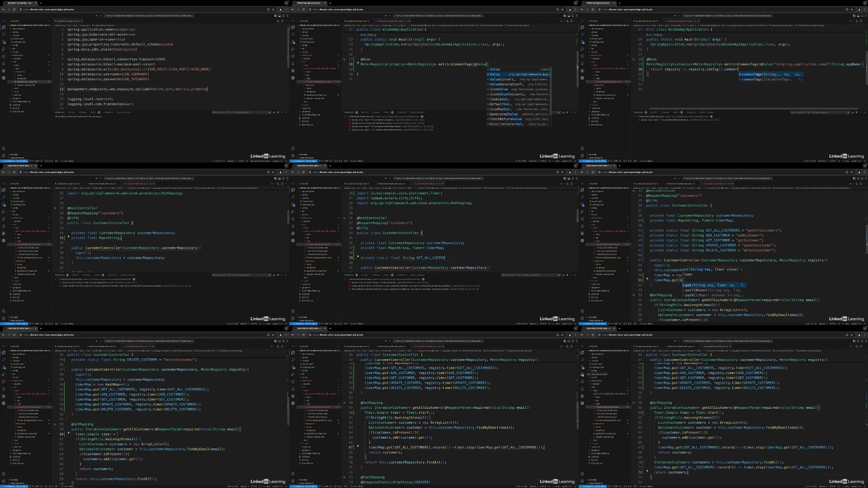Expand .devcontainer folder in application.properties frame
This screenshot has height=488, width=868.
18,29
